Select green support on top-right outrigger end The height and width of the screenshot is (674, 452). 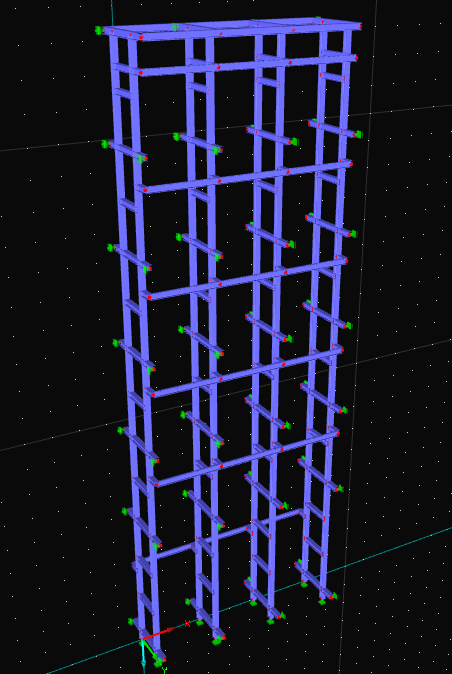(x=358, y=135)
